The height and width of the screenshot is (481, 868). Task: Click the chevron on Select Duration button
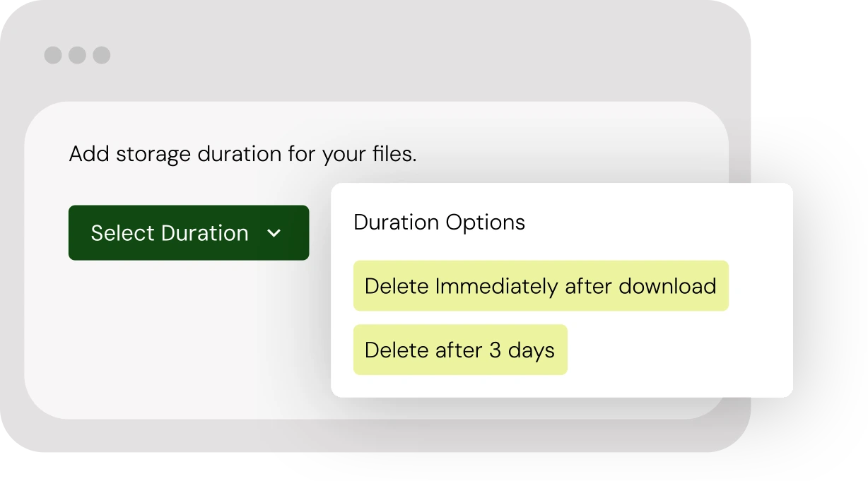pos(275,233)
